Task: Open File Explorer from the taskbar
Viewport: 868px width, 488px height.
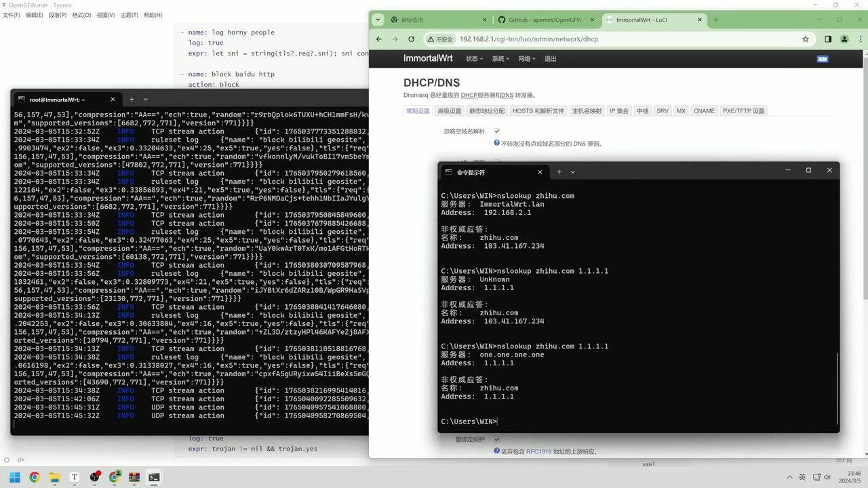Action: coord(54,477)
